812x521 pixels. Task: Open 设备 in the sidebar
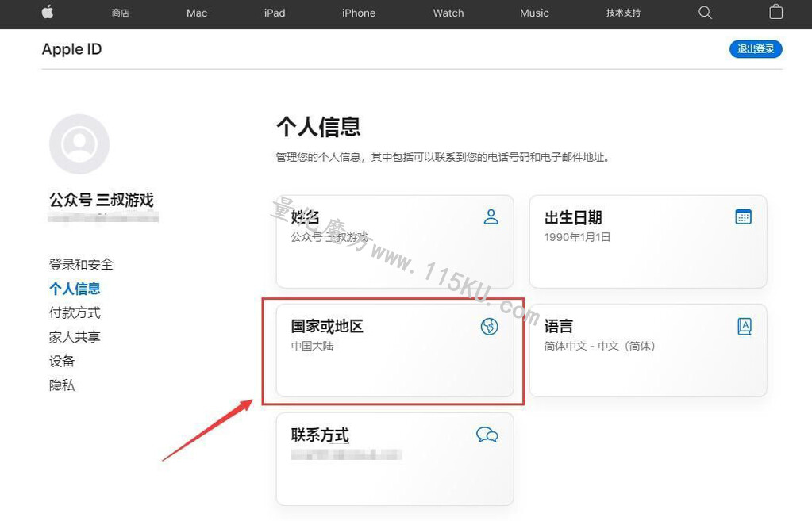click(x=62, y=361)
